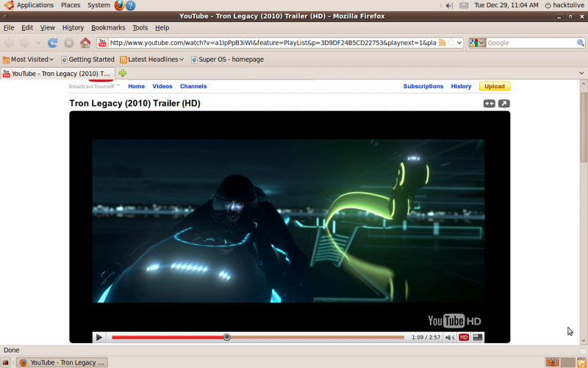Shrink the player with the collapse arrows icon
The image size is (588, 368).
tap(489, 104)
